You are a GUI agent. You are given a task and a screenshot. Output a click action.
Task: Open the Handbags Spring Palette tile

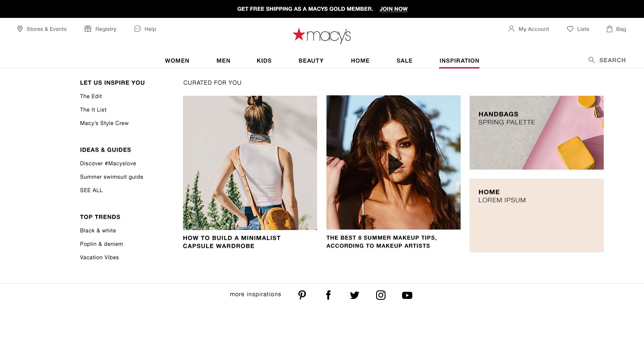[537, 132]
